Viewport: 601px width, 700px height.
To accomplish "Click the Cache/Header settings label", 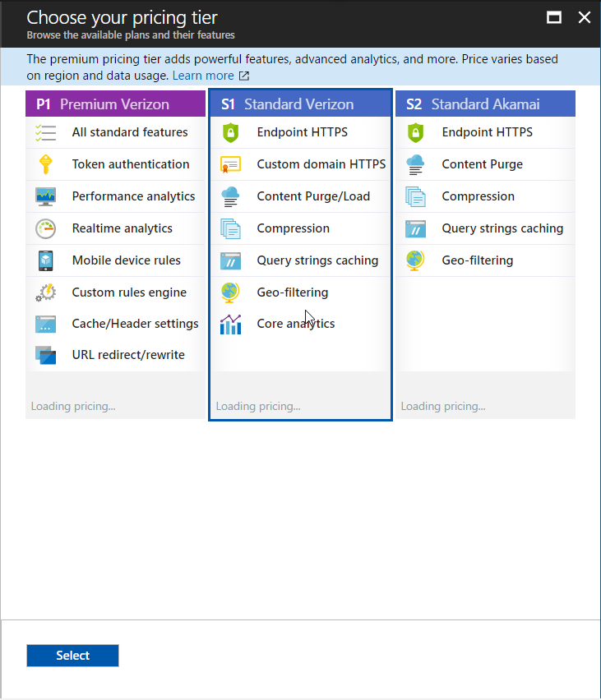I will (135, 324).
